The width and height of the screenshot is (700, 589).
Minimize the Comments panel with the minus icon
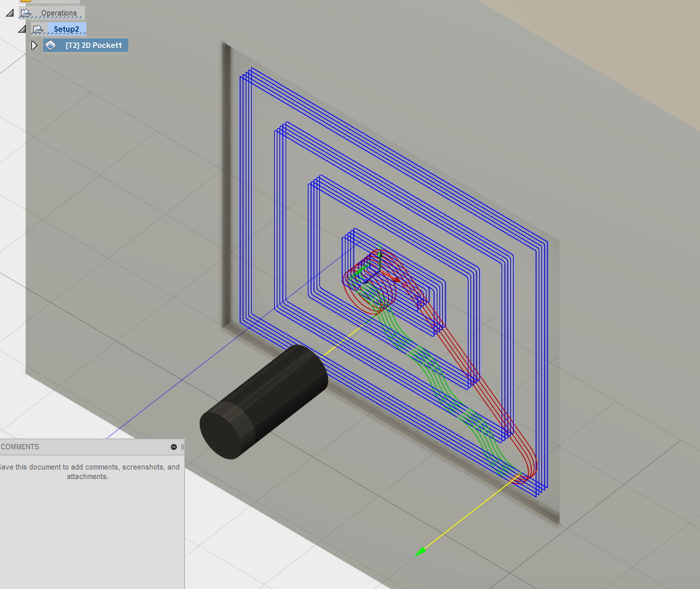[173, 447]
